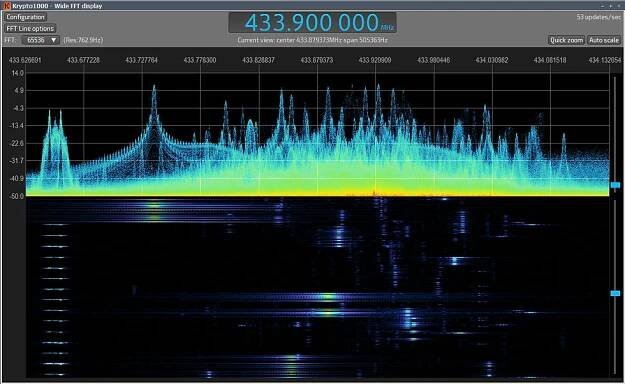Screen dimensions: 625x384
Task: Click the -13.4 level axis label
Action: point(17,126)
